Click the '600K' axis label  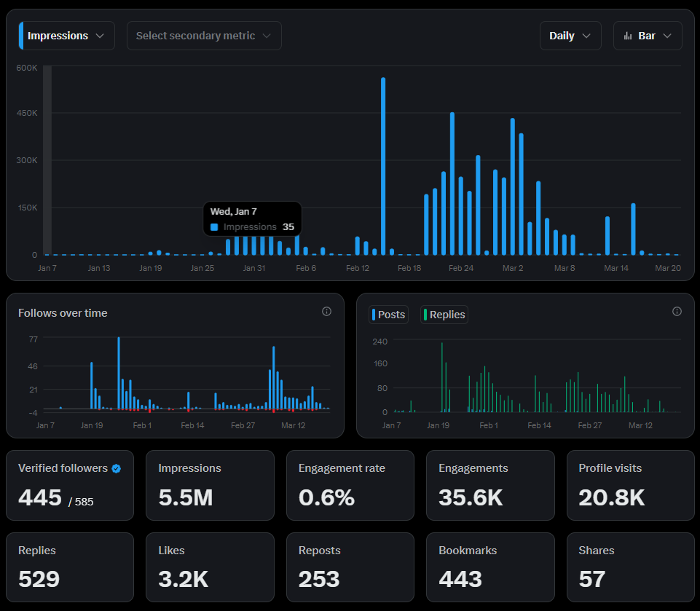[x=27, y=68]
